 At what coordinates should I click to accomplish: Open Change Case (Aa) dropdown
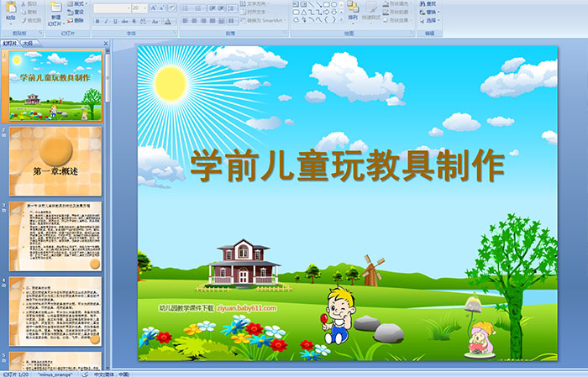coord(155,21)
